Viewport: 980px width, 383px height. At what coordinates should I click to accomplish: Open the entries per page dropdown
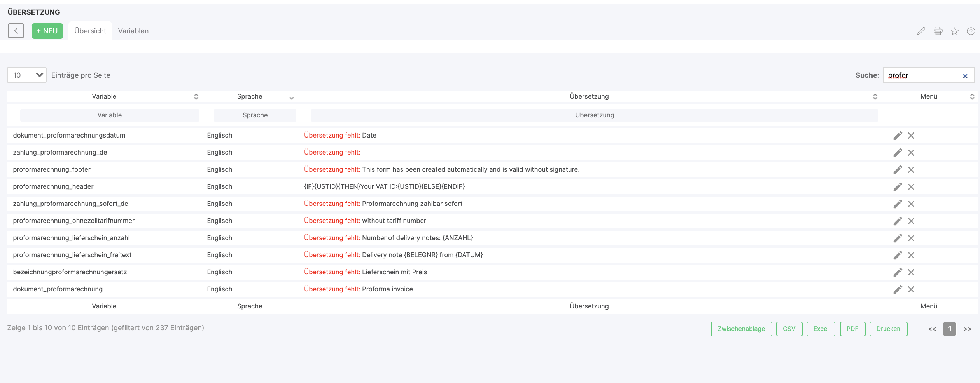[x=27, y=75]
